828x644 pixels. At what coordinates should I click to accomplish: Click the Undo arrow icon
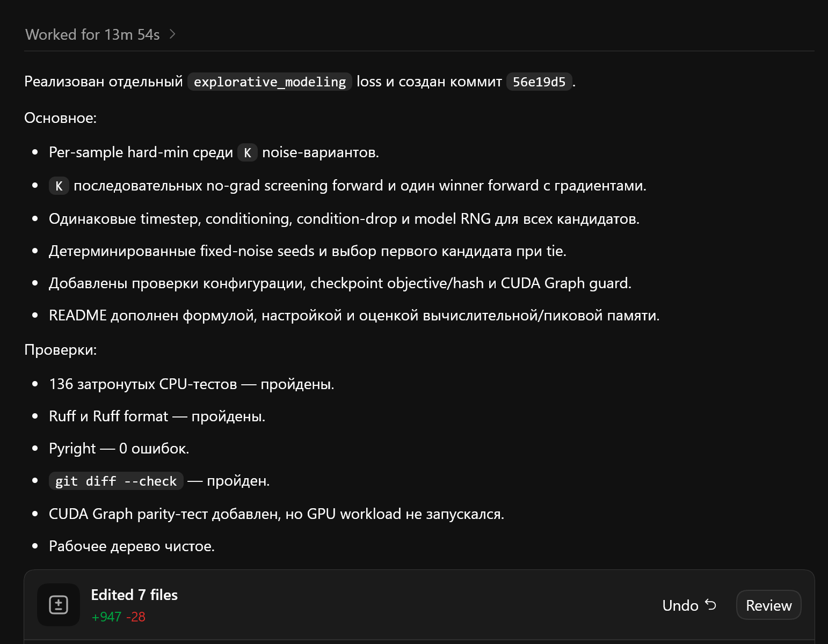point(710,605)
